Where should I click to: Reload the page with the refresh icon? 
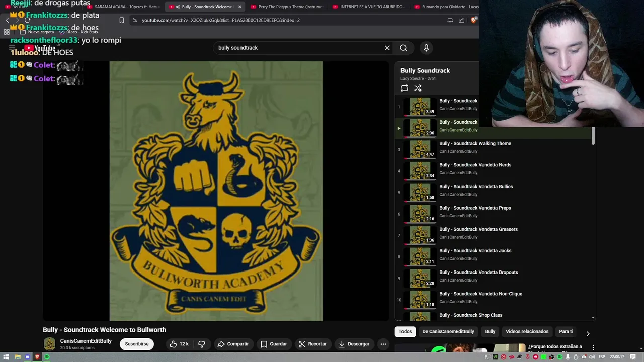(27, 20)
